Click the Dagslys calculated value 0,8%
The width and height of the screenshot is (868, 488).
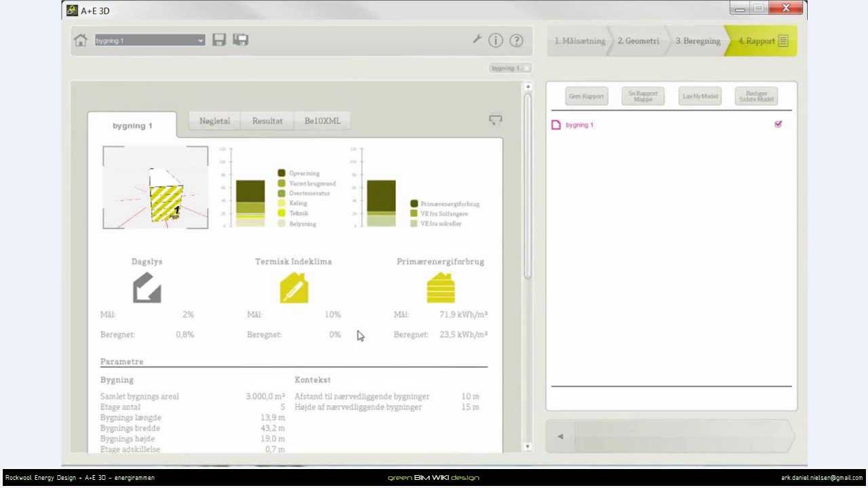[x=185, y=334]
